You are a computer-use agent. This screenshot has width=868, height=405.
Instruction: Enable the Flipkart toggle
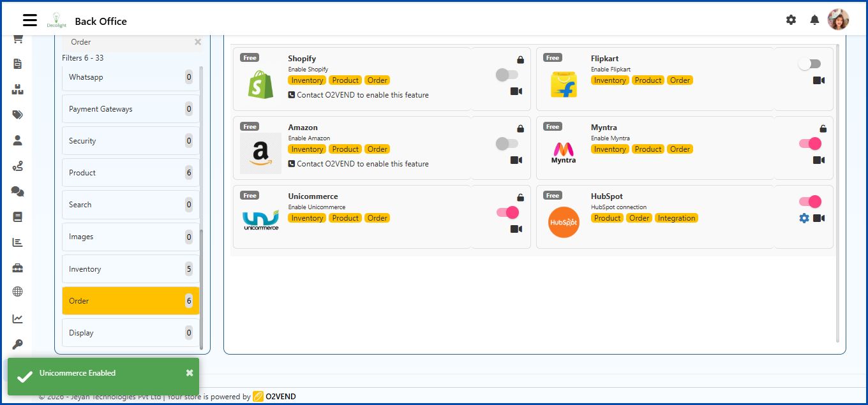click(x=810, y=63)
